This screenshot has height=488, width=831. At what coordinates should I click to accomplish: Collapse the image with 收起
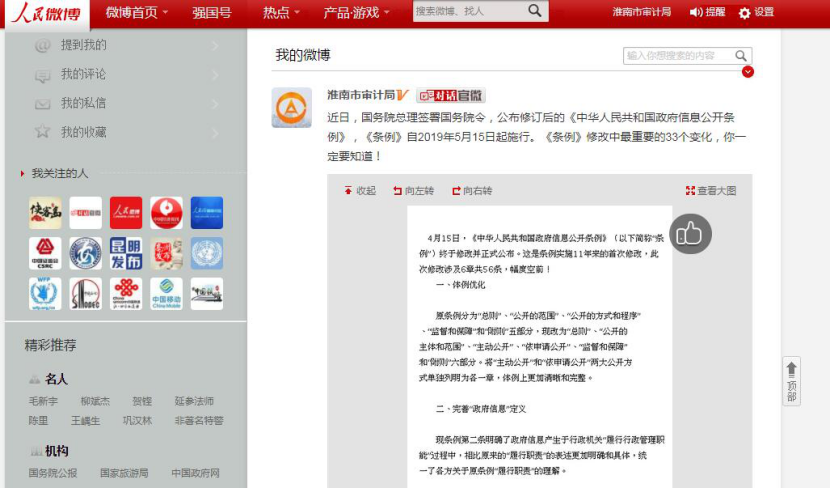click(x=359, y=191)
